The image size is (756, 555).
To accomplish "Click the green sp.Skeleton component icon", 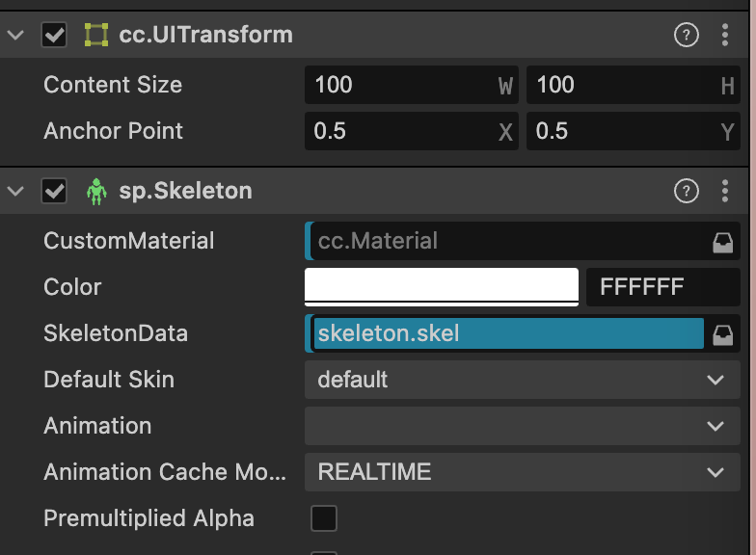I will pyautogui.click(x=96, y=192).
